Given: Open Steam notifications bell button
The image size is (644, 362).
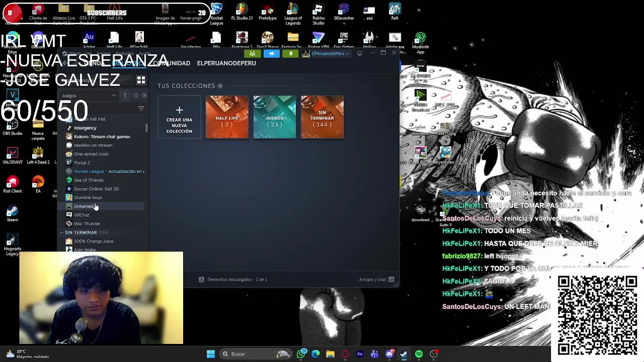Looking at the screenshot, I should (x=290, y=53).
